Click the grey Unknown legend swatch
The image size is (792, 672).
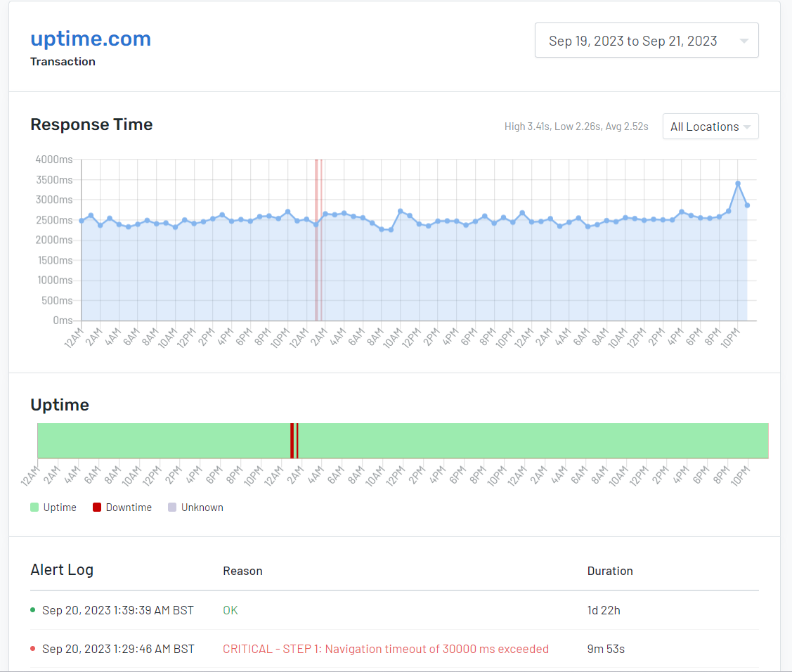point(171,507)
